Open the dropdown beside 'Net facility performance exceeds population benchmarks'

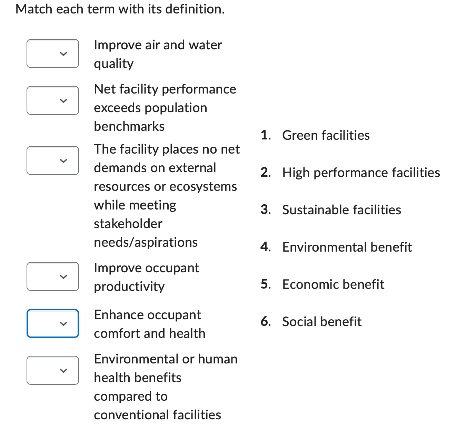pyautogui.click(x=52, y=100)
